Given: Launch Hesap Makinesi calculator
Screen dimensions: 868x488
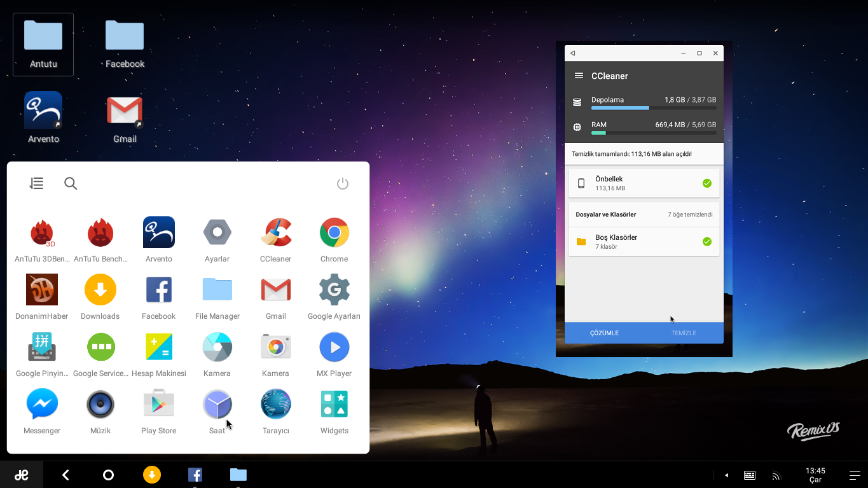Looking at the screenshot, I should point(159,354).
